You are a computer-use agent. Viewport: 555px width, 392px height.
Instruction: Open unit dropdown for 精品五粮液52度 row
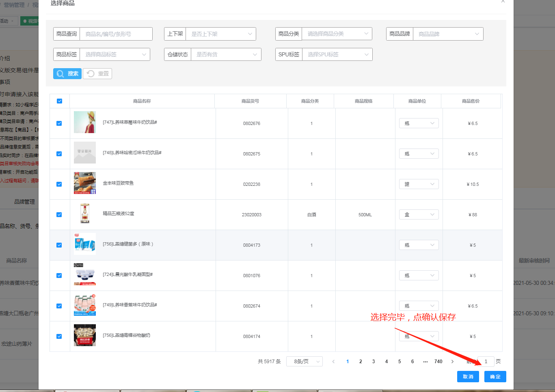[419, 215]
